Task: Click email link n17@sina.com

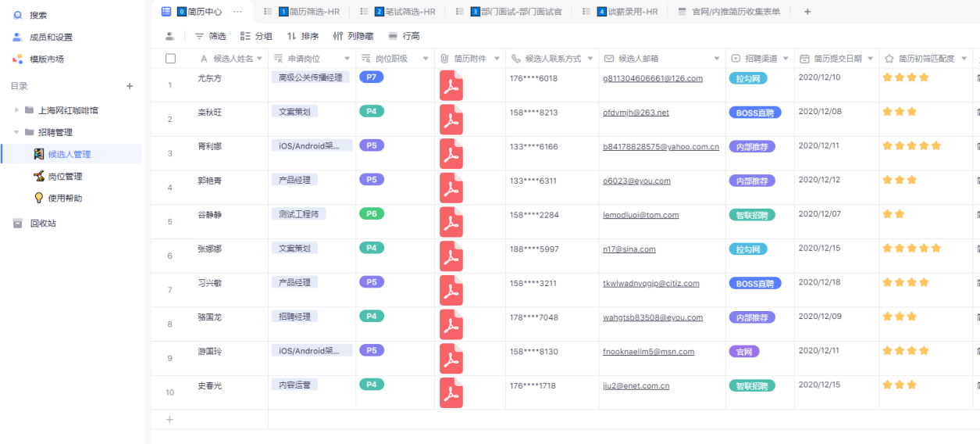Action: (629, 249)
